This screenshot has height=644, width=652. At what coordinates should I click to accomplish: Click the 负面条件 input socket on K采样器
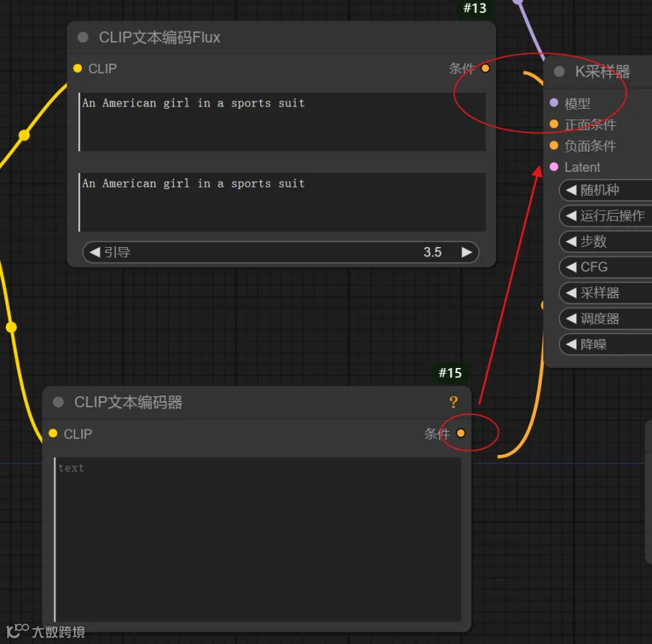[x=554, y=145]
